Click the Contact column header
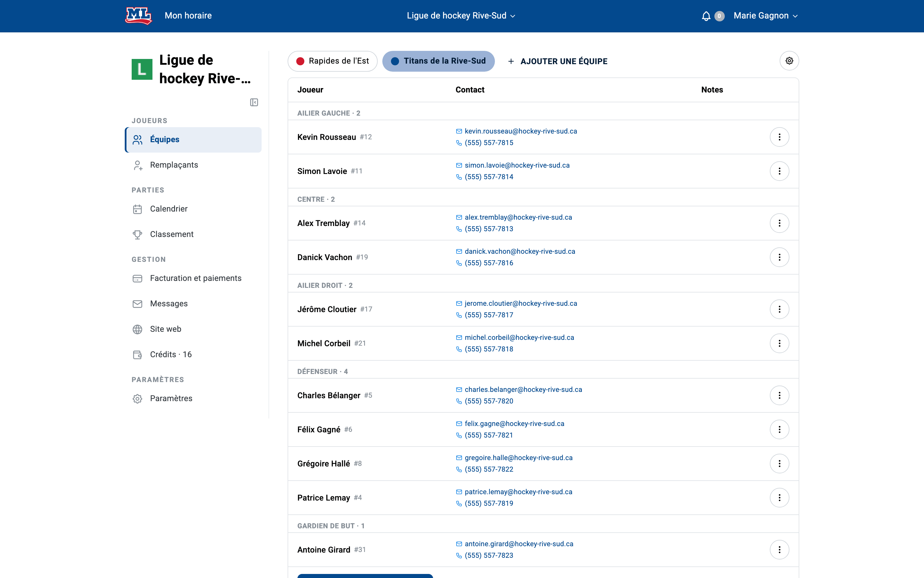 pos(470,90)
